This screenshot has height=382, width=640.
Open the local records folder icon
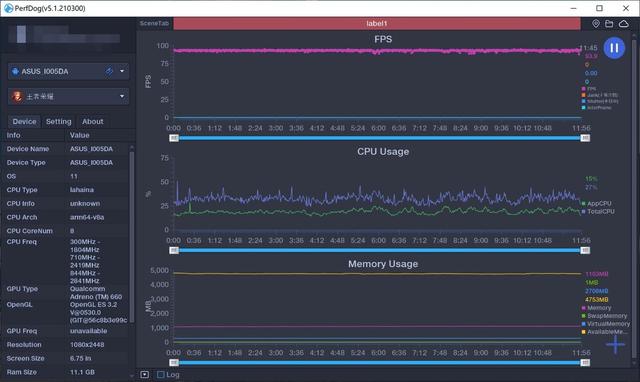(x=609, y=24)
